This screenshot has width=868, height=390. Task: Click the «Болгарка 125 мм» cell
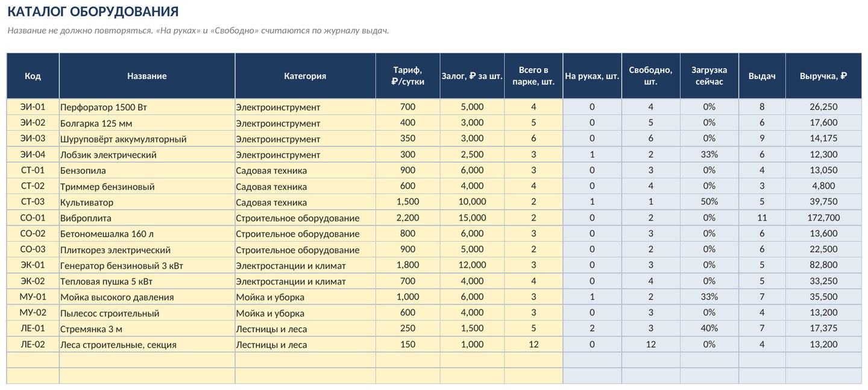(x=147, y=123)
